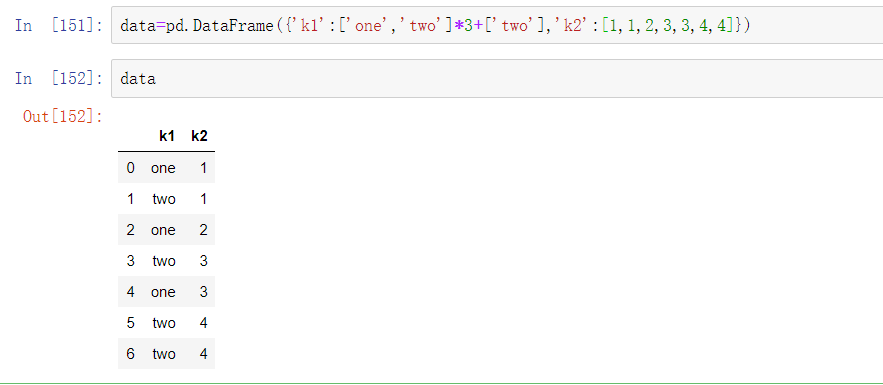Click the k2 column header

[x=199, y=136]
